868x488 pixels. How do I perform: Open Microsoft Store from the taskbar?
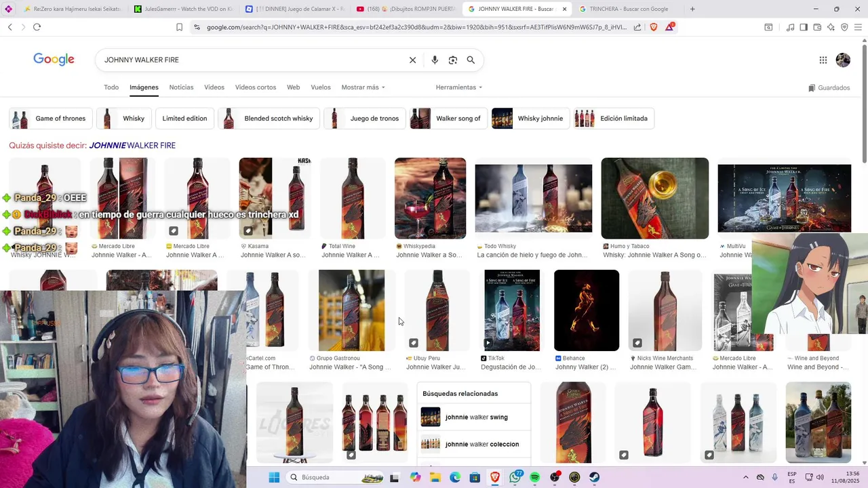click(475, 477)
